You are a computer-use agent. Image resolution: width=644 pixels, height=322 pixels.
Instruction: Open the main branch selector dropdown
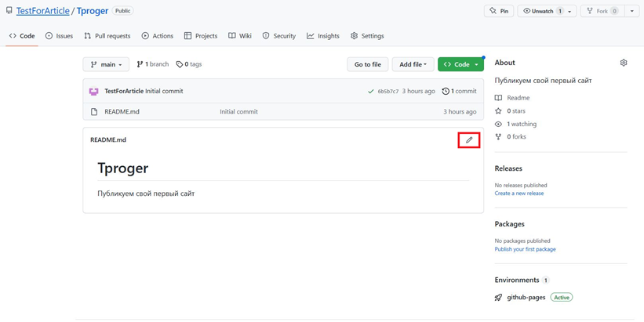(106, 64)
